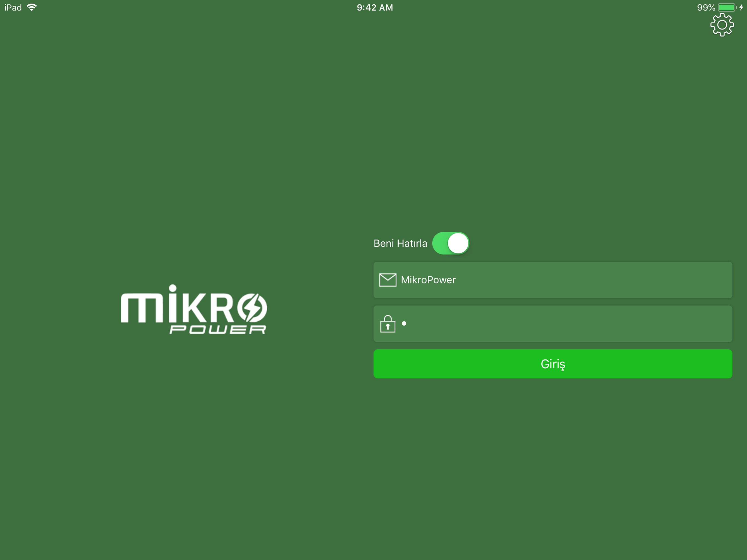This screenshot has width=747, height=560.
Task: Tap the 99% battery percentage text
Action: click(x=706, y=7)
